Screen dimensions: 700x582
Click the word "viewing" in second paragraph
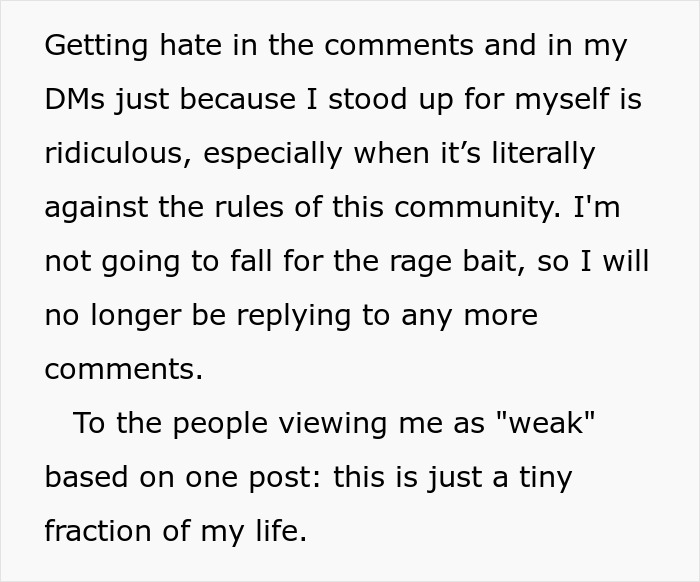[333, 424]
